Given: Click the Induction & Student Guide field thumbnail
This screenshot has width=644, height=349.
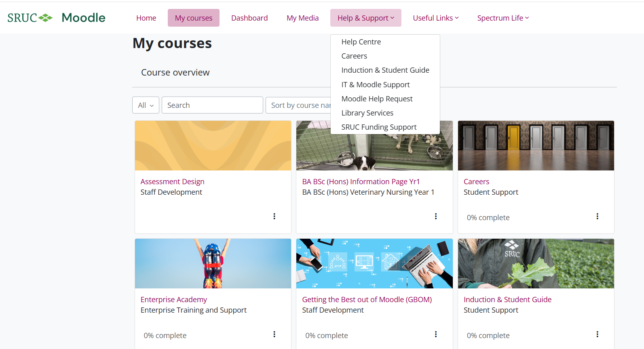Looking at the screenshot, I should coord(536,263).
